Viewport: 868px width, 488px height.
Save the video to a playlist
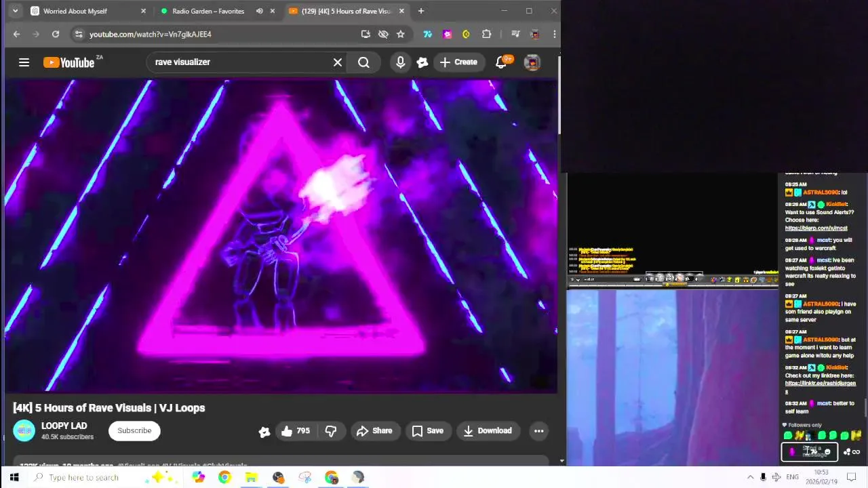[x=427, y=430]
